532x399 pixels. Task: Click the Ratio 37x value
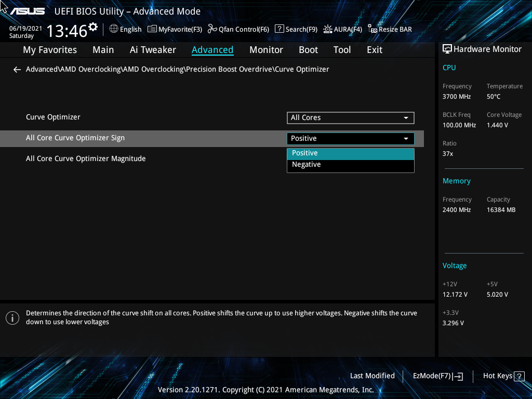[447, 154]
